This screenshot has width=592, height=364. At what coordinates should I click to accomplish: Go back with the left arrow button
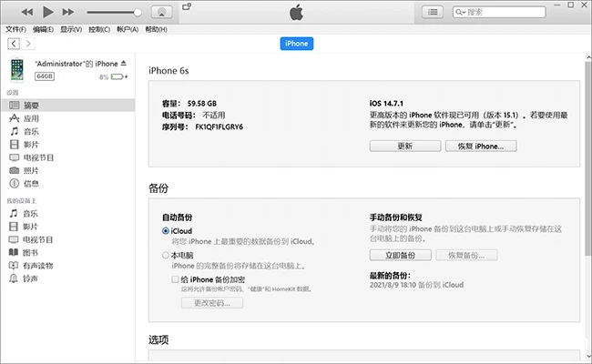[x=14, y=44]
